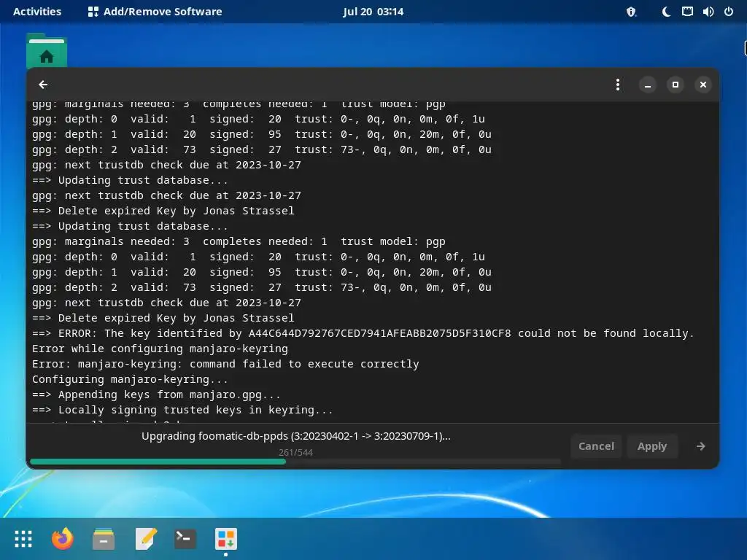
Task: Click the green upgrade progress bar
Action: [x=295, y=462]
